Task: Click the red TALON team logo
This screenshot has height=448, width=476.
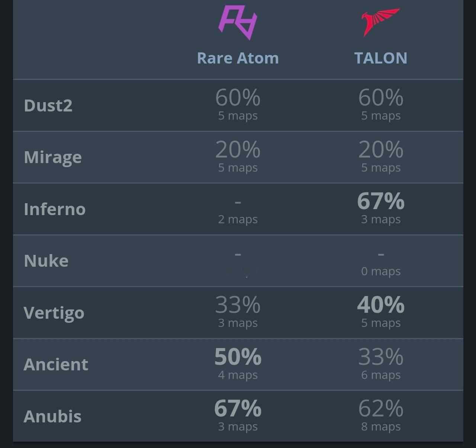Action: (x=380, y=22)
